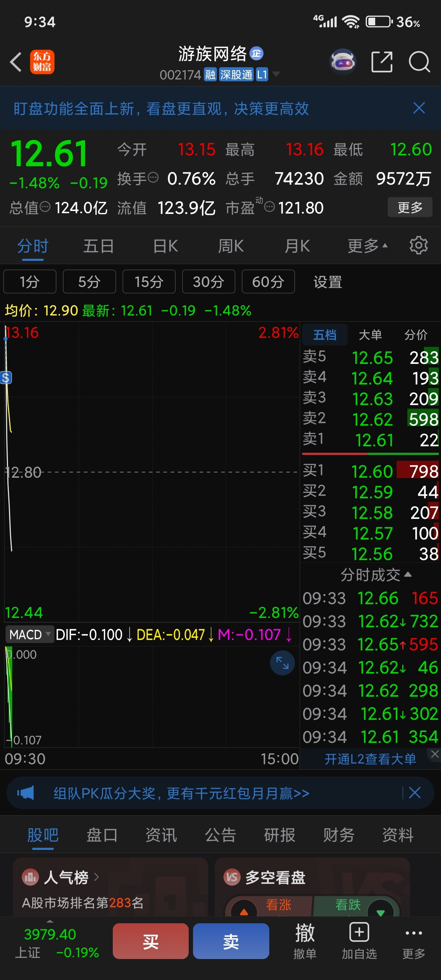
Task: Switch to 日K chart tab
Action: 165,246
